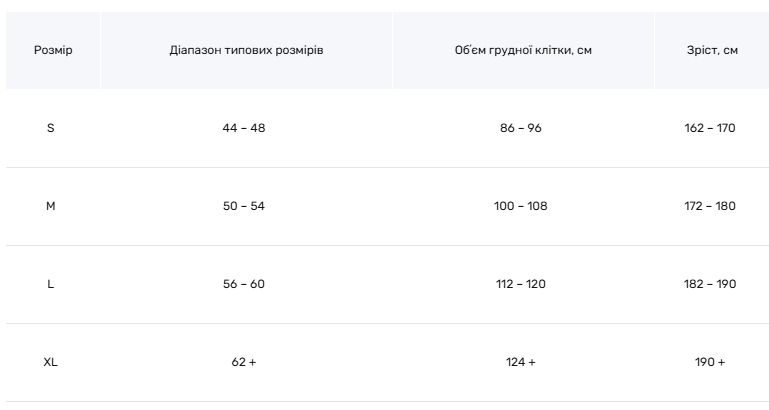Click the "Зріст, см" column header

click(x=713, y=50)
